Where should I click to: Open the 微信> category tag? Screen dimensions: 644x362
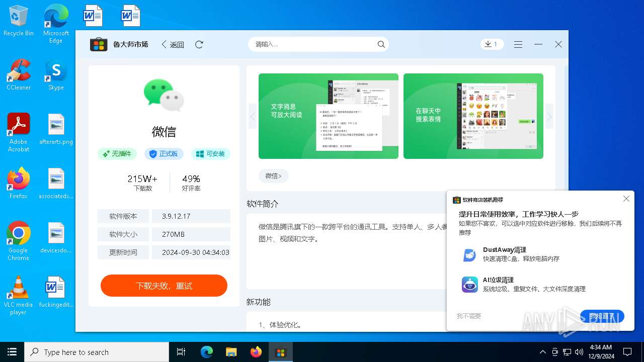pos(273,176)
